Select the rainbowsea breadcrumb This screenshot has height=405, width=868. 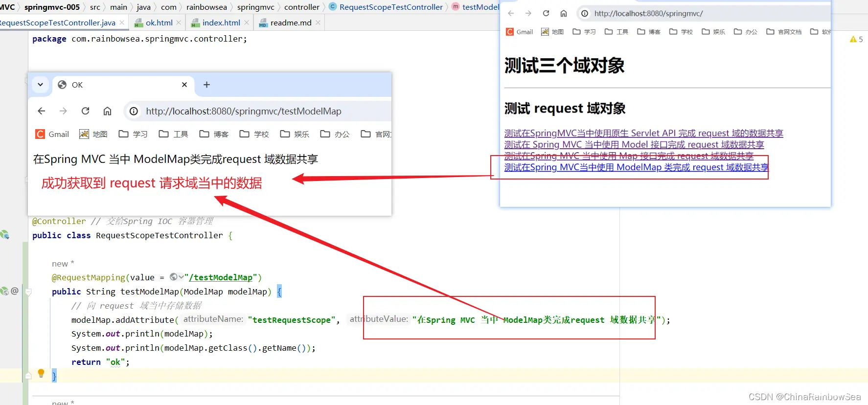206,7
